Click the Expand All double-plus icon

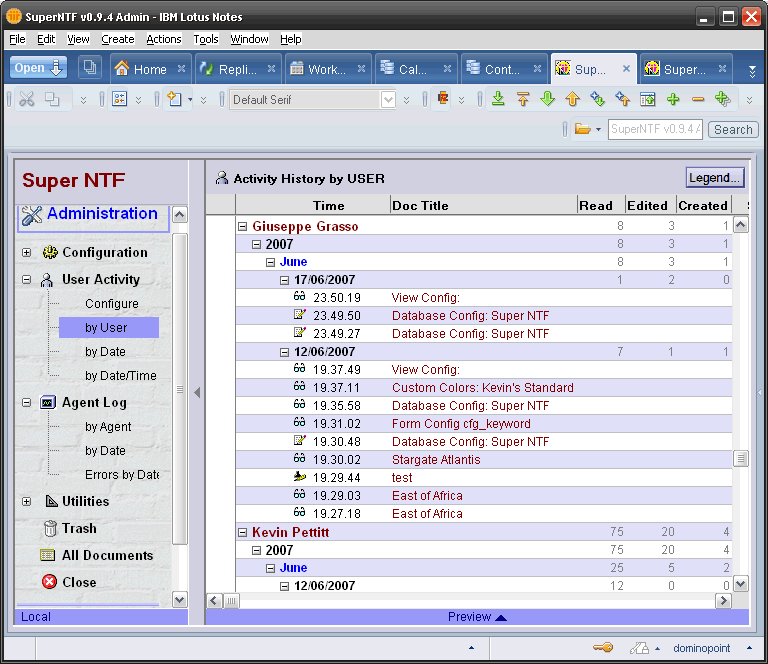(723, 99)
